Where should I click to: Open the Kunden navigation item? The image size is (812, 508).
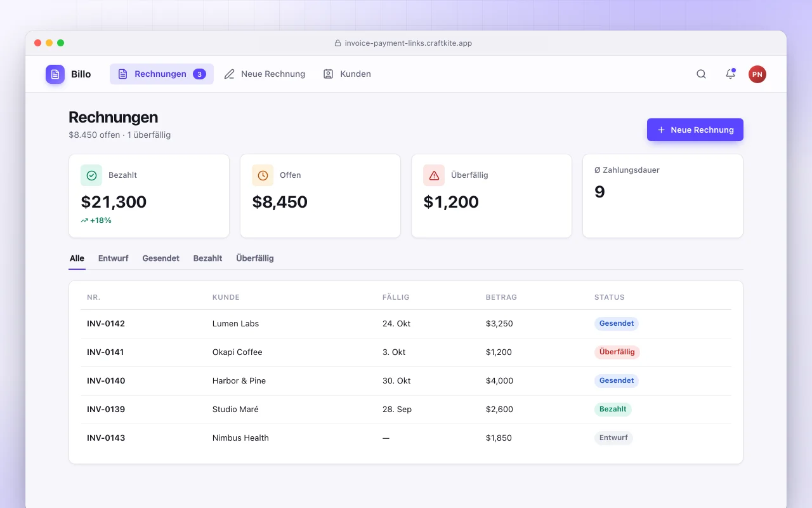click(x=347, y=74)
